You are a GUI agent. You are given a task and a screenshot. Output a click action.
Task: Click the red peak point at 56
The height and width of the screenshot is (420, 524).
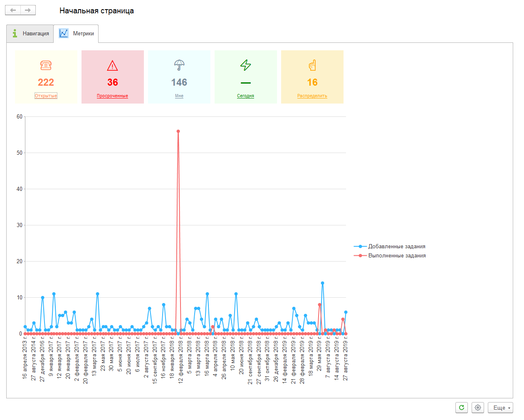pos(178,131)
